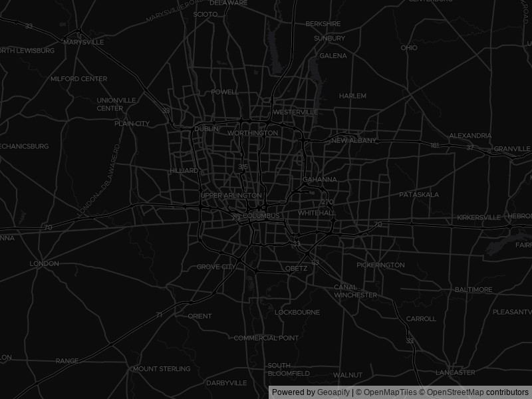Select the MILFORD CENTER label

pyautogui.click(x=78, y=78)
